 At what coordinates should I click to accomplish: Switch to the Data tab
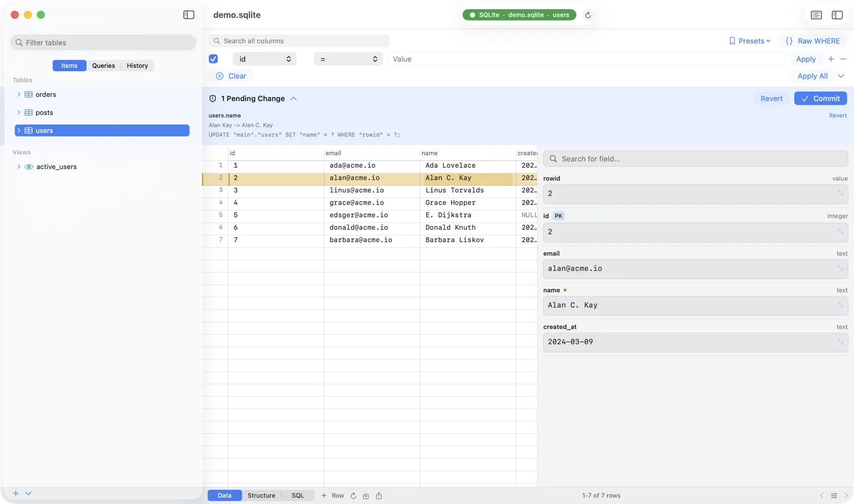pos(225,495)
